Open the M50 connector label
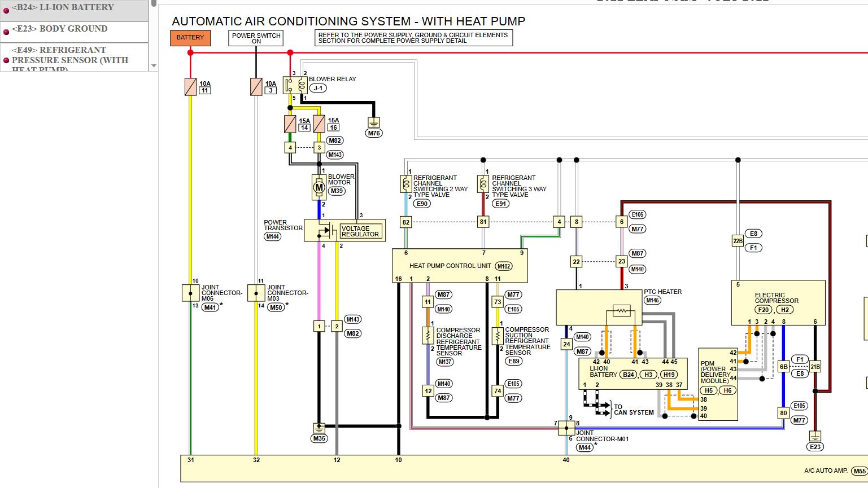The height and width of the screenshot is (488, 868). [x=276, y=307]
